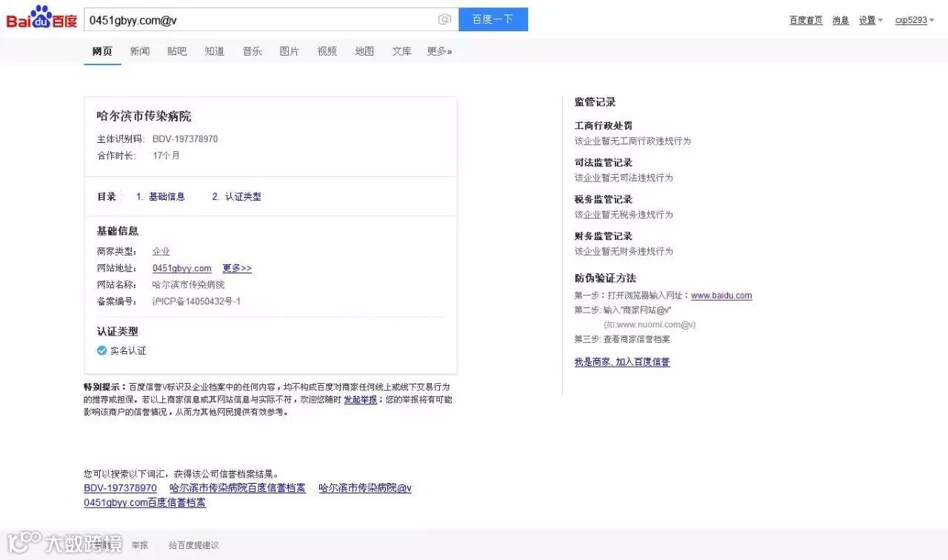Click the 税务监管记录 heading
This screenshot has height=560, width=948.
pyautogui.click(x=604, y=199)
